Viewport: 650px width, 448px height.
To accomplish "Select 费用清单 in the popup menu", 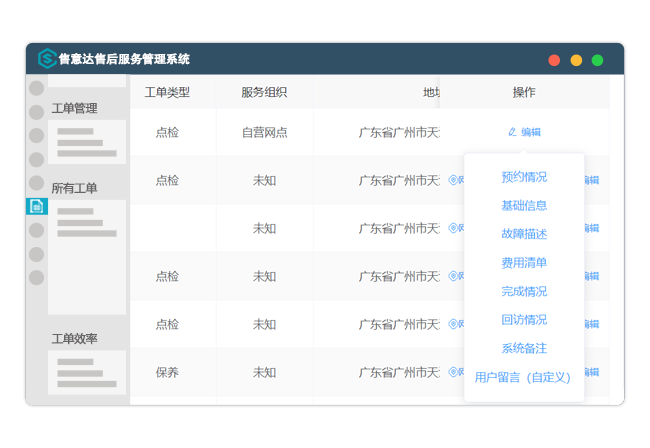I will tap(524, 263).
